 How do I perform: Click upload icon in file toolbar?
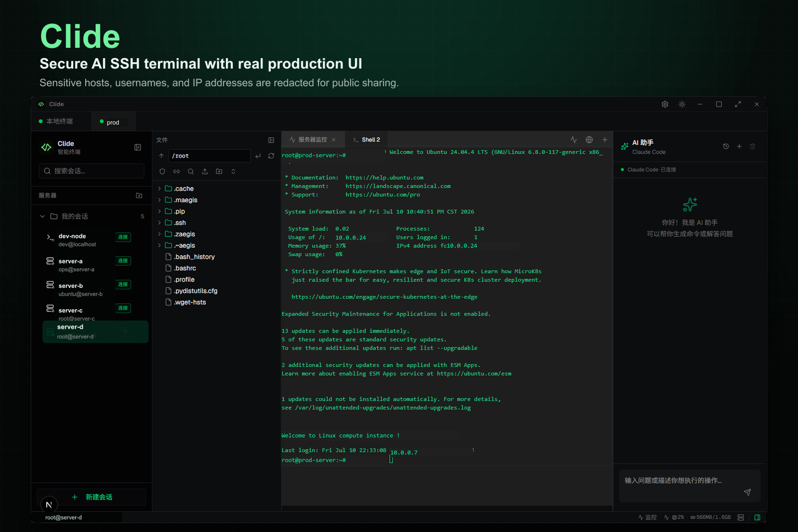tap(205, 171)
